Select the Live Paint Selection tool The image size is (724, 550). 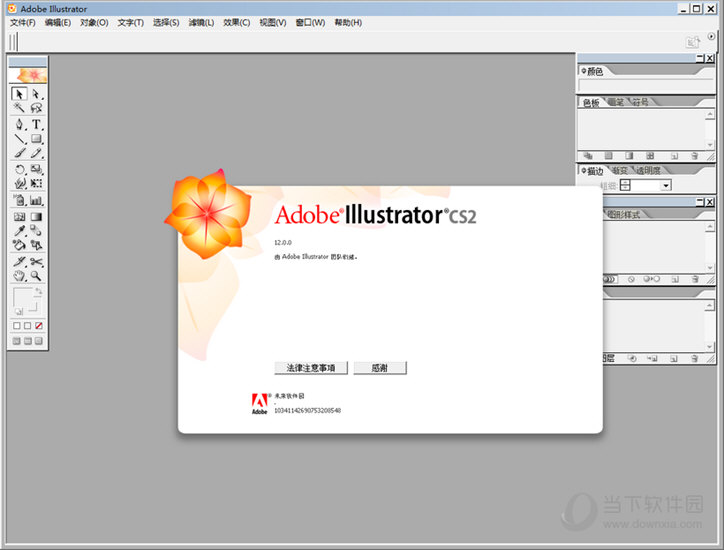[36, 245]
